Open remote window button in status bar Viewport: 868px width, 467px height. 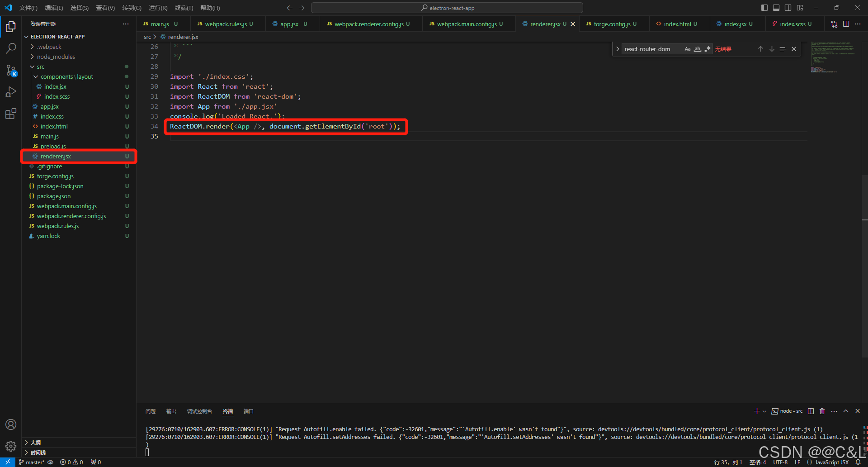click(x=8, y=462)
